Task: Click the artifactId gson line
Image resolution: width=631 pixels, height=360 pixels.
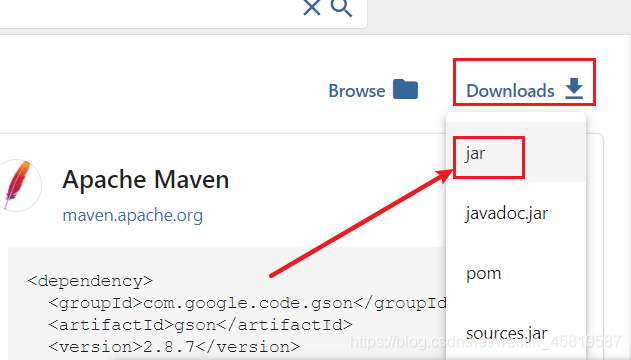Action: pos(200,325)
